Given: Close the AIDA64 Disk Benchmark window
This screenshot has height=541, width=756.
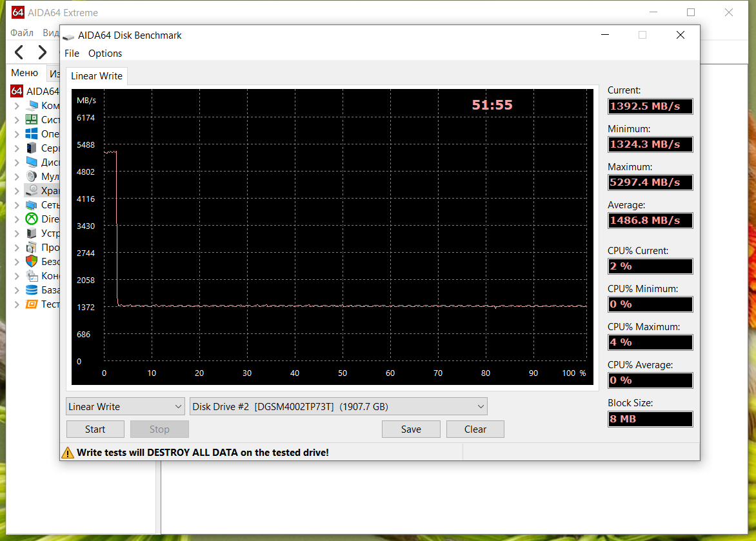Looking at the screenshot, I should click(681, 35).
